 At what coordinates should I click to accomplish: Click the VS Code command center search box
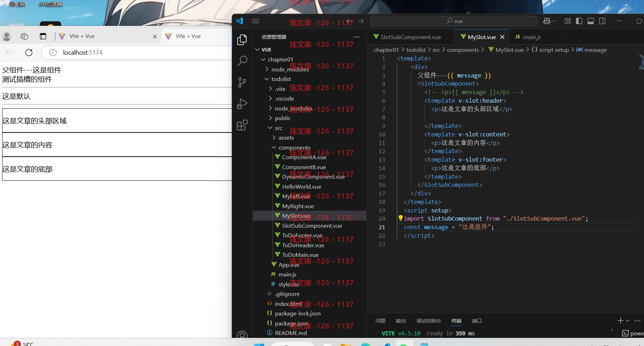[x=454, y=21]
